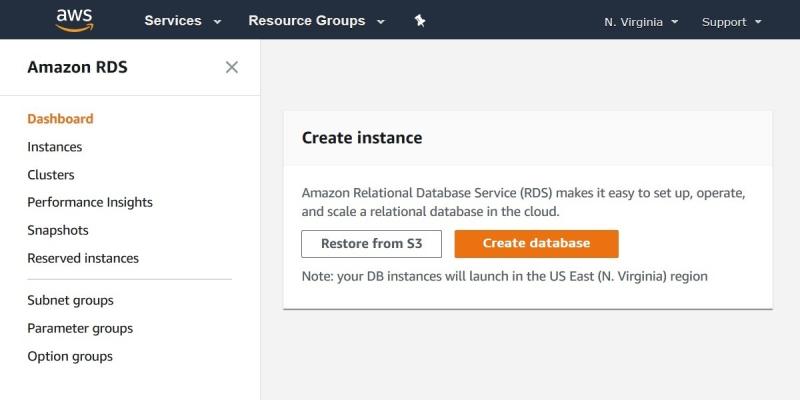The image size is (800, 400).
Task: Open the Clusters page
Action: pos(51,175)
